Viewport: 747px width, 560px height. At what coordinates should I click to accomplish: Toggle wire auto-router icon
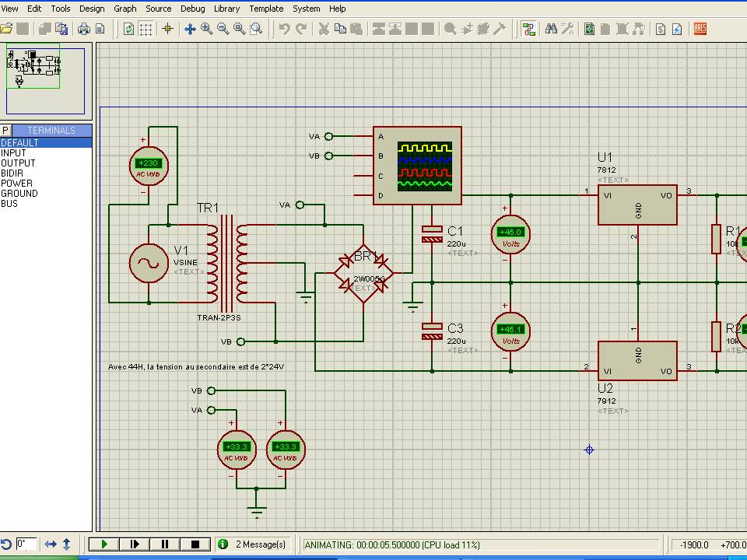(529, 29)
